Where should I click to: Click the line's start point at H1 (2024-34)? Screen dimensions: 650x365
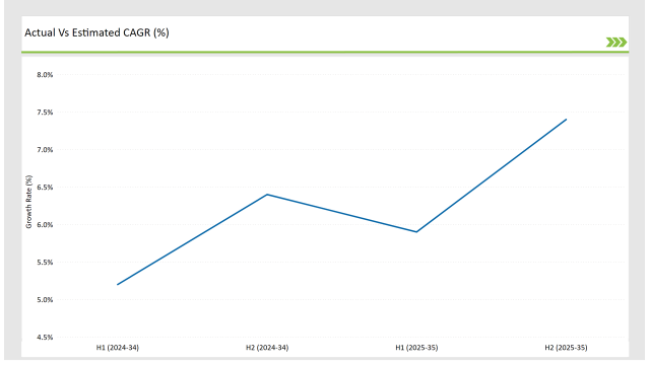pos(118,285)
